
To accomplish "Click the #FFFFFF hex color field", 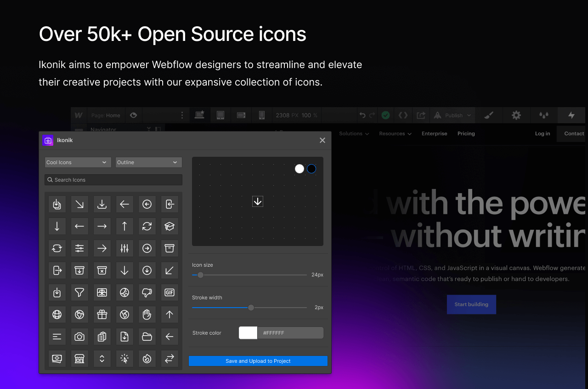I will pos(290,333).
